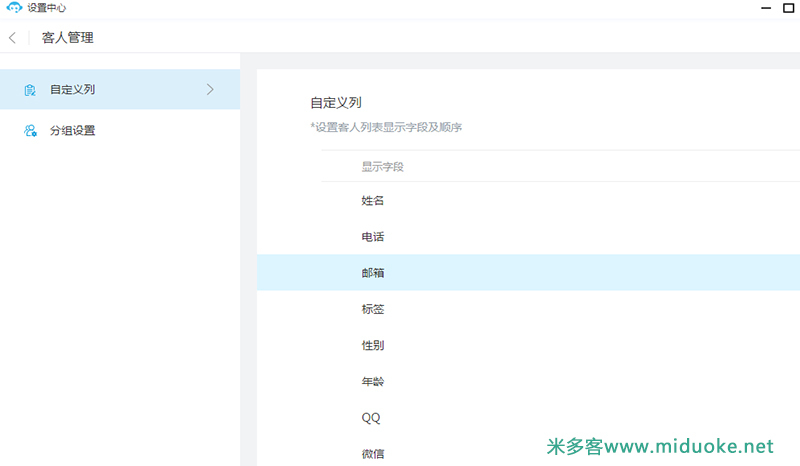The width and height of the screenshot is (800, 466).
Task: Click the 客人管理 page title
Action: 68,38
